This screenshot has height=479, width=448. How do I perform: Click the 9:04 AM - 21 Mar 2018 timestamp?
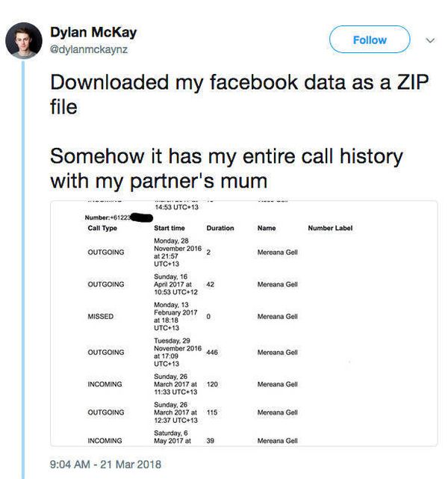[105, 464]
